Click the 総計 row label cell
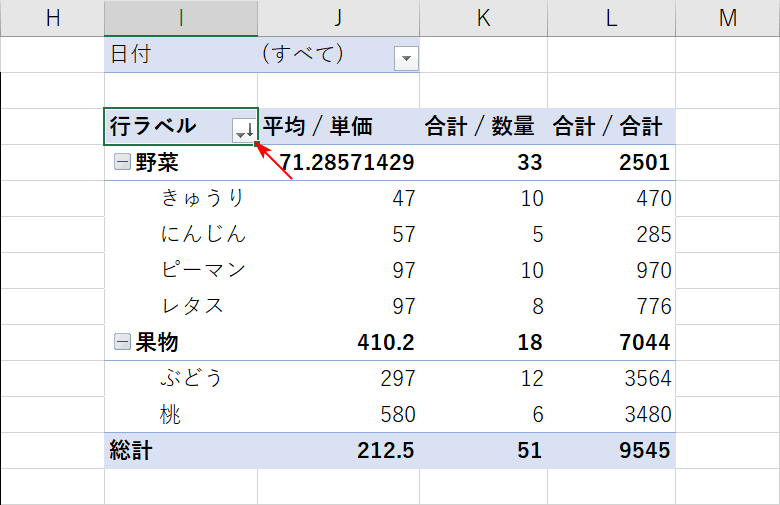The height and width of the screenshot is (505, 780). (x=132, y=451)
